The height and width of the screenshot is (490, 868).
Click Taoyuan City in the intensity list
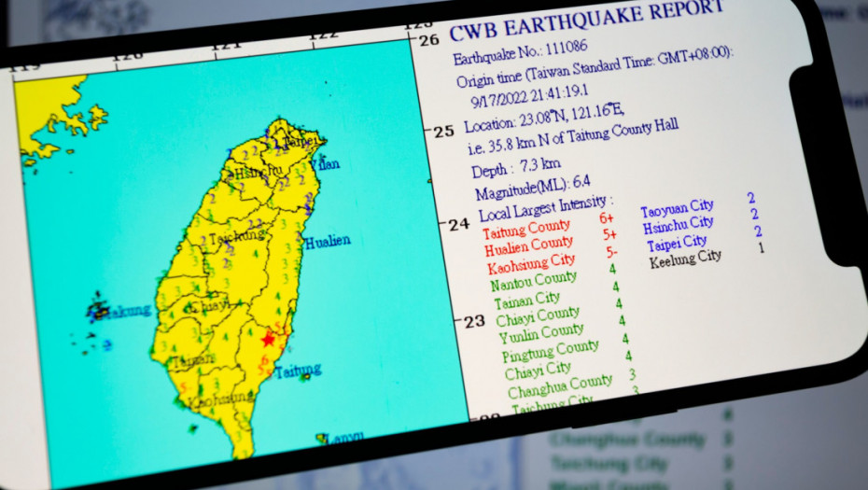[x=677, y=208]
